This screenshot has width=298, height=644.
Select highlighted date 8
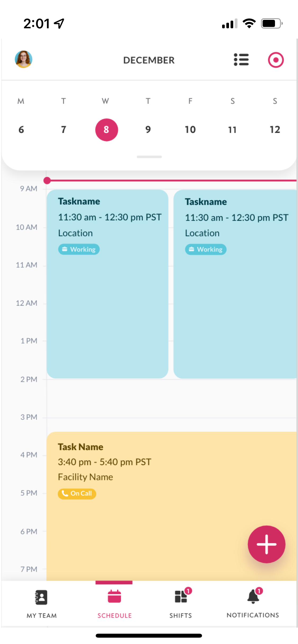pos(106,130)
